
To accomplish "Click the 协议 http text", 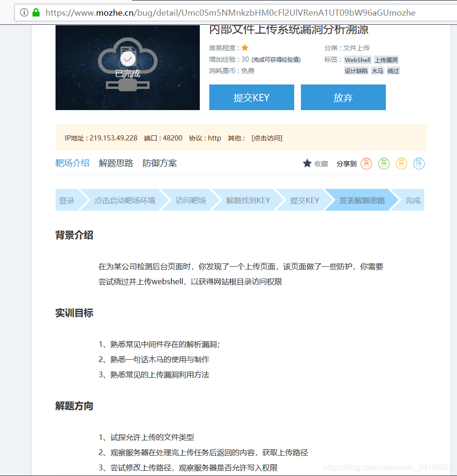I will click(x=205, y=138).
